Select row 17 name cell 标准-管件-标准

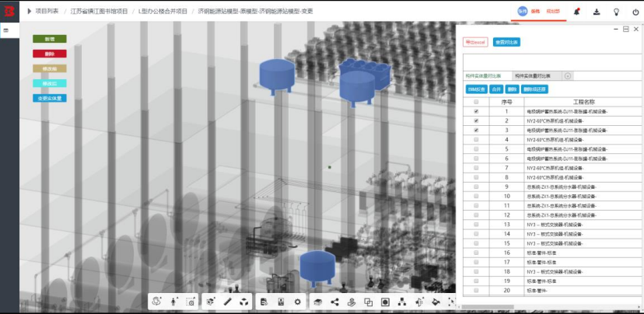coord(583,262)
